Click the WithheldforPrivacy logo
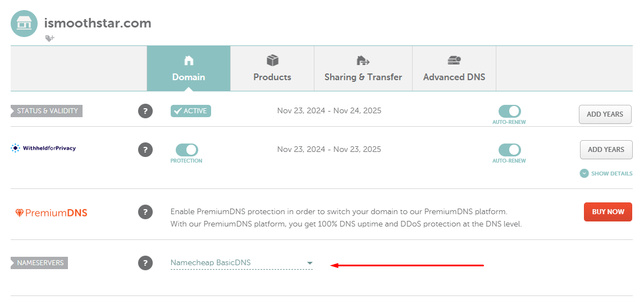This screenshot has width=644, height=305. coord(44,148)
